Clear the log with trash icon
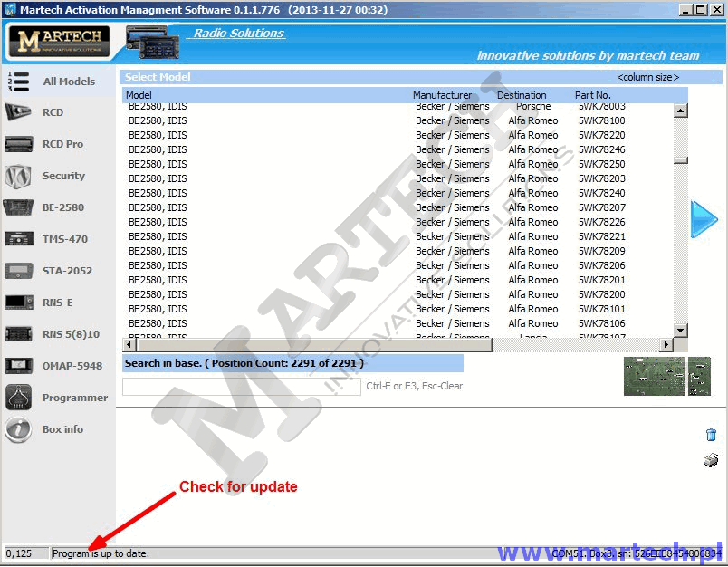 coord(711,435)
